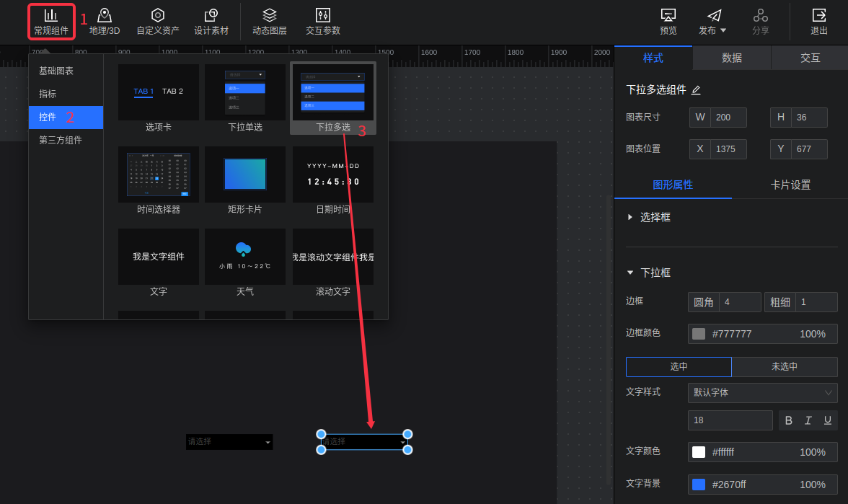Viewport: 848px width, 504px height.
Task: Open the 常规组件 components menu
Action: (51, 21)
